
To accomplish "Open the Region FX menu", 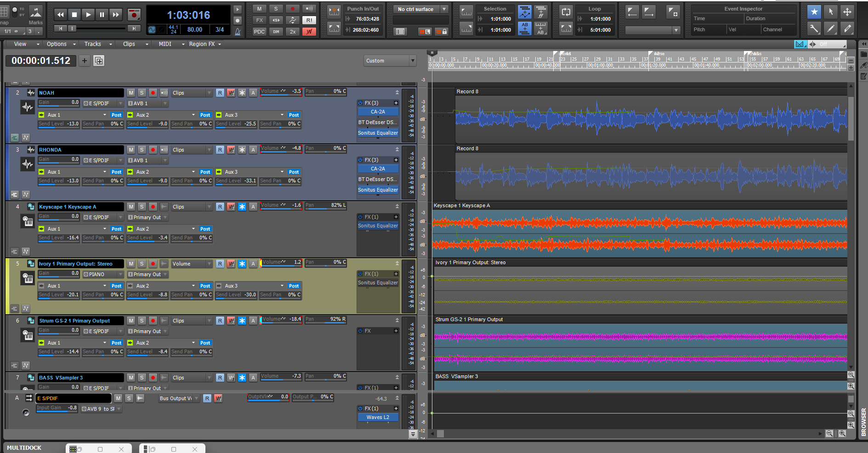I will (x=205, y=44).
